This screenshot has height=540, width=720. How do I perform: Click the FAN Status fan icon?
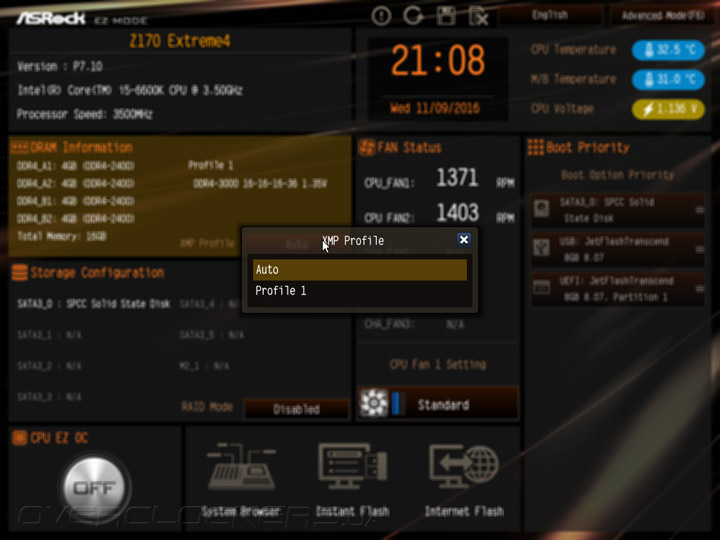[x=366, y=147]
